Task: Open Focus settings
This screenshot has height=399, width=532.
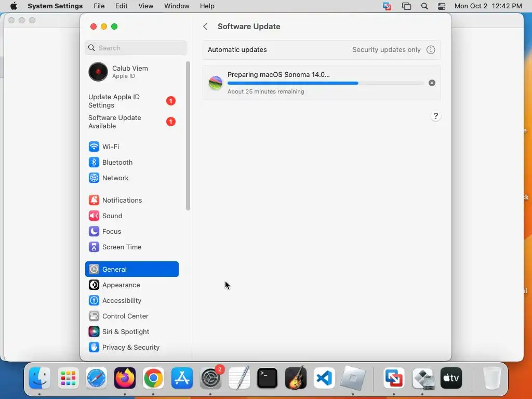Action: coord(131,231)
